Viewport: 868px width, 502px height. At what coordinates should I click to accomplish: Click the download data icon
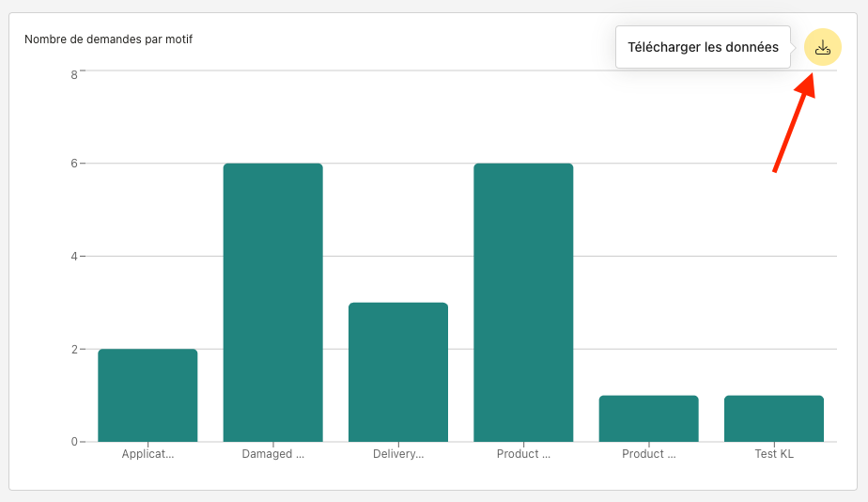point(823,47)
